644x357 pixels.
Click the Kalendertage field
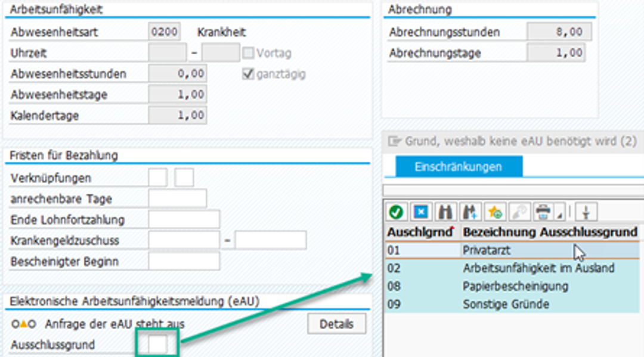[178, 115]
